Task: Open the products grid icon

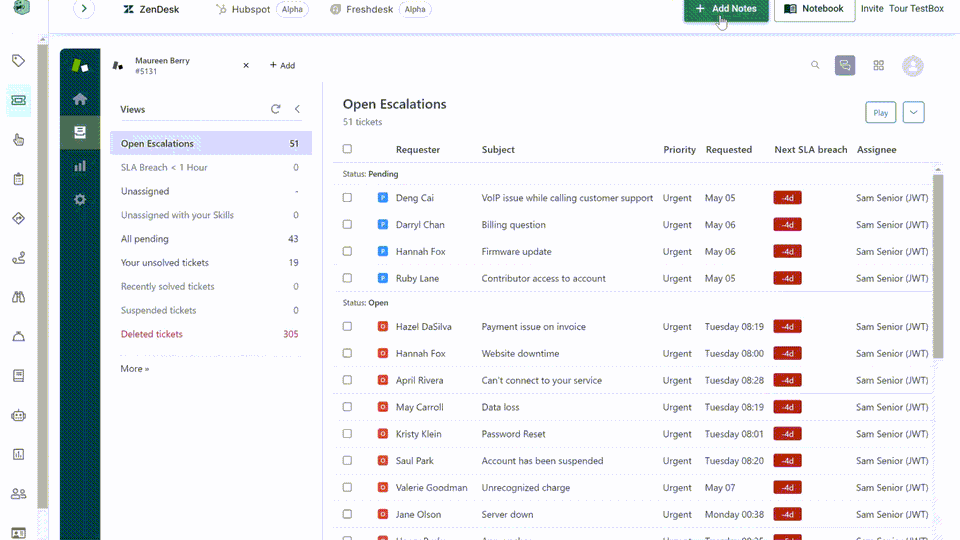Action: click(878, 66)
